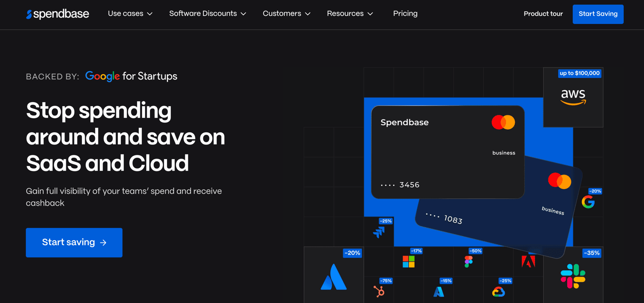
Task: Select the AWS logo tile
Action: (x=573, y=97)
